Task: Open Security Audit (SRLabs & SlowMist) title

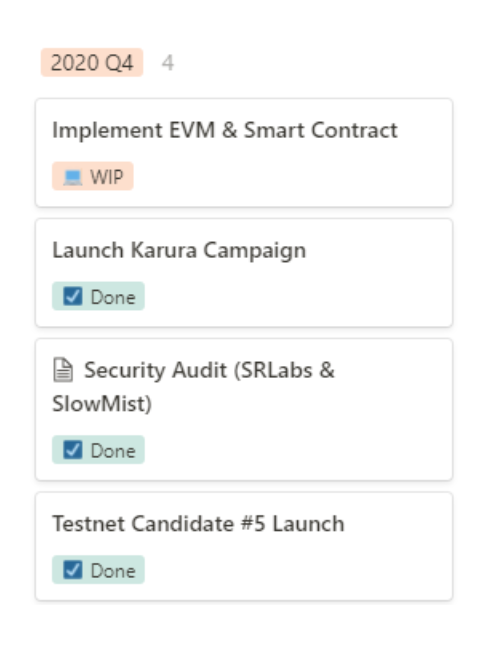Action: coord(193,387)
